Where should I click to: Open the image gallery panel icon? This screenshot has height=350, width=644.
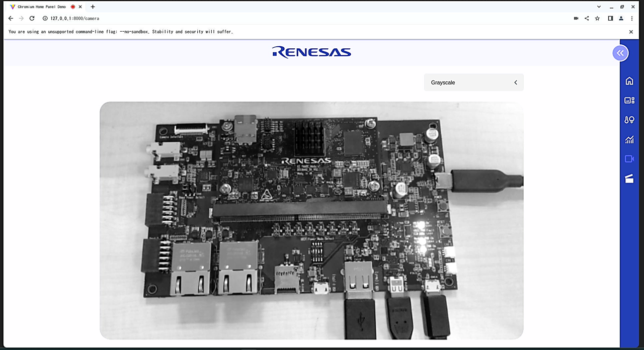coord(629,100)
